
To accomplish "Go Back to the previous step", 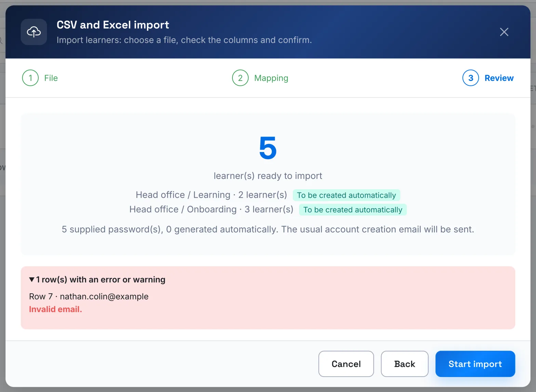I will point(404,364).
